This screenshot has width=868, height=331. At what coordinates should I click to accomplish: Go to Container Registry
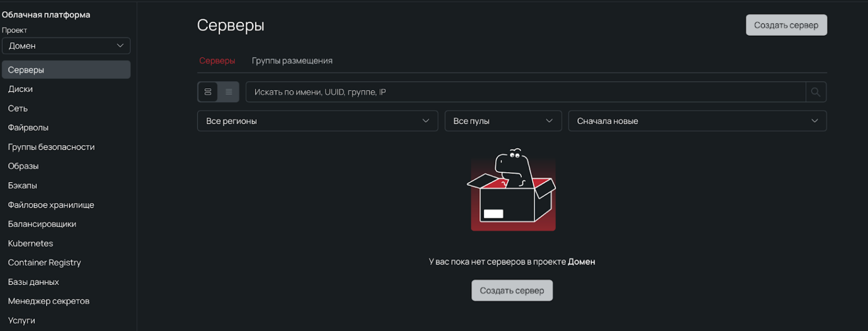(44, 262)
